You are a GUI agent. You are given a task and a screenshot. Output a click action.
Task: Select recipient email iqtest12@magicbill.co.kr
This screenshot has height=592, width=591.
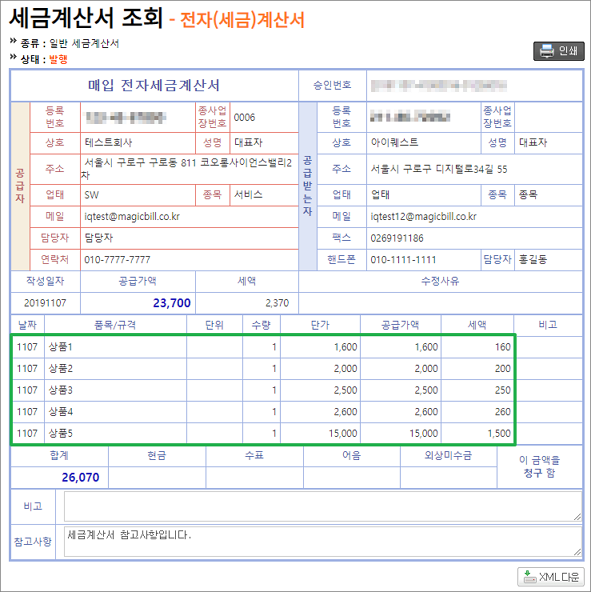tap(423, 217)
